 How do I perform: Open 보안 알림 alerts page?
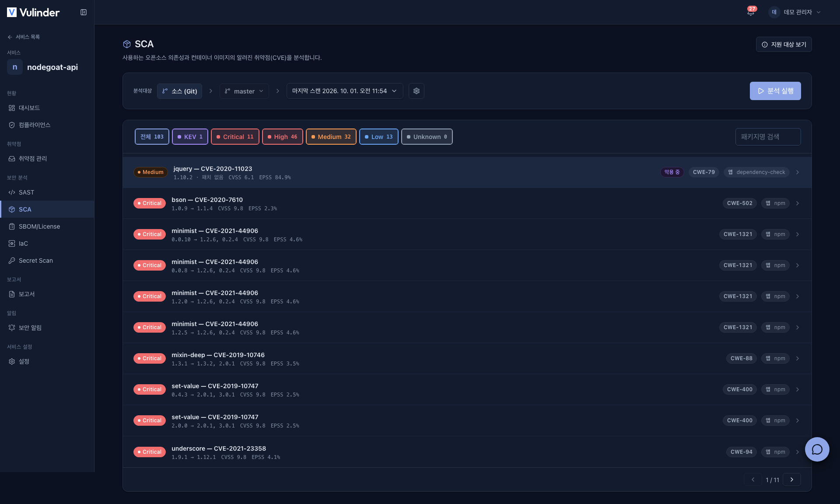click(x=47, y=328)
